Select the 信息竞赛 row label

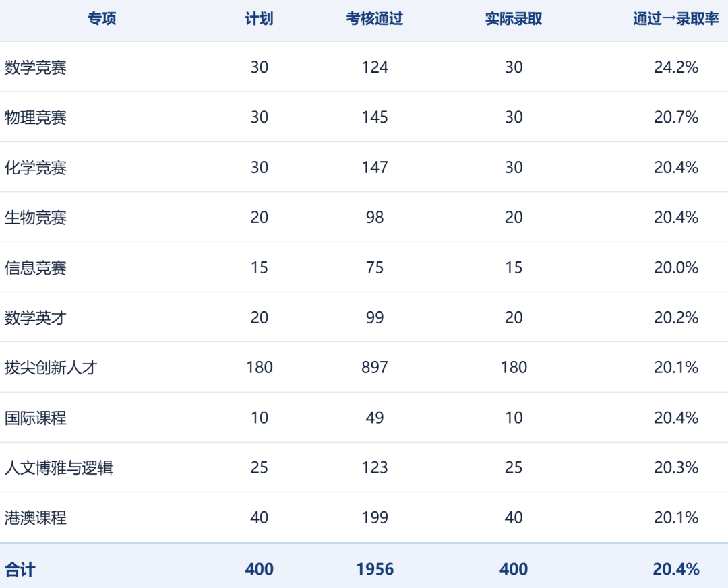click(36, 268)
